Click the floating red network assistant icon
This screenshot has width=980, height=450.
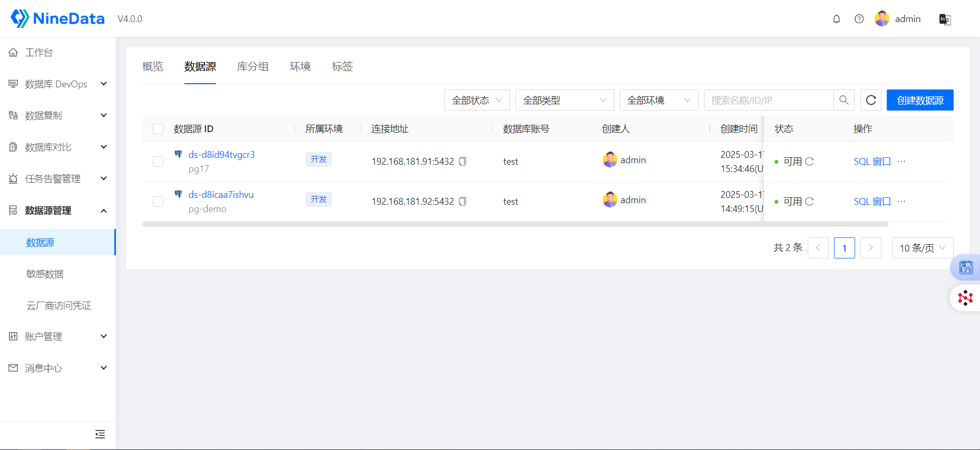coord(965,298)
